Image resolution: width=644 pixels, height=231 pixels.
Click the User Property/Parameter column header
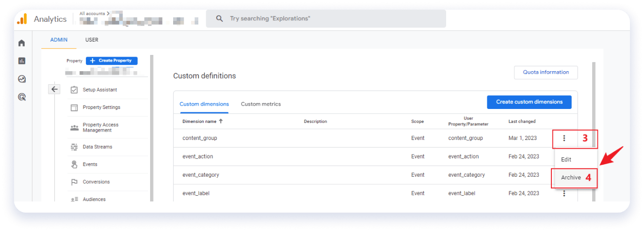[x=468, y=121]
